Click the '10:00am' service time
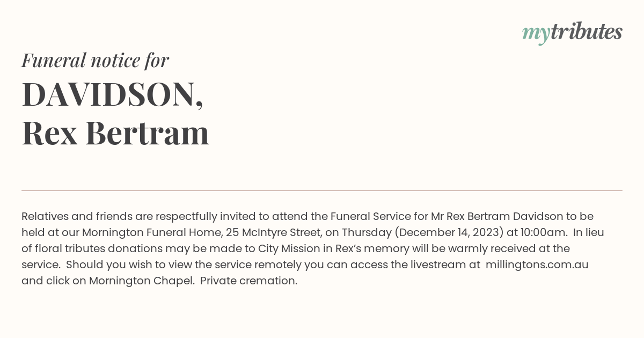Viewport: 644px width, 338px height. click(x=543, y=232)
